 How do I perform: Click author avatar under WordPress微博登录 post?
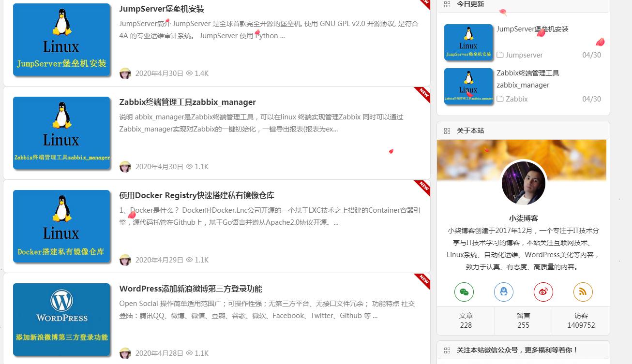coord(125,353)
